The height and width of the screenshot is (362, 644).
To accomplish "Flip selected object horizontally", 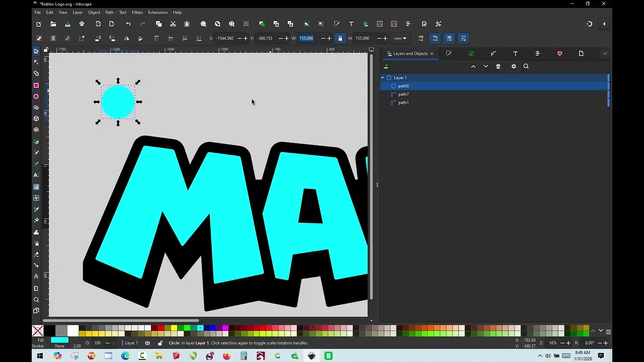I will (126, 38).
